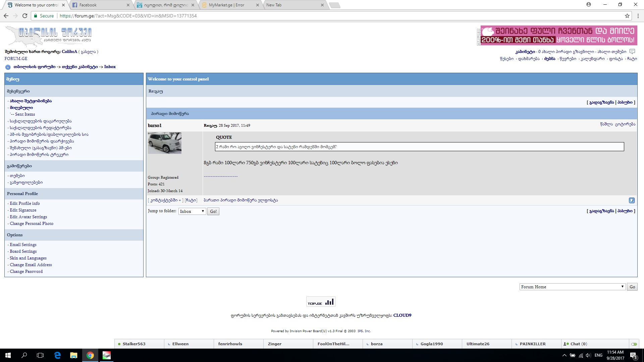The image size is (644, 362).
Task: Open the Jump to folder Inbox dropdown
Action: [x=192, y=211]
